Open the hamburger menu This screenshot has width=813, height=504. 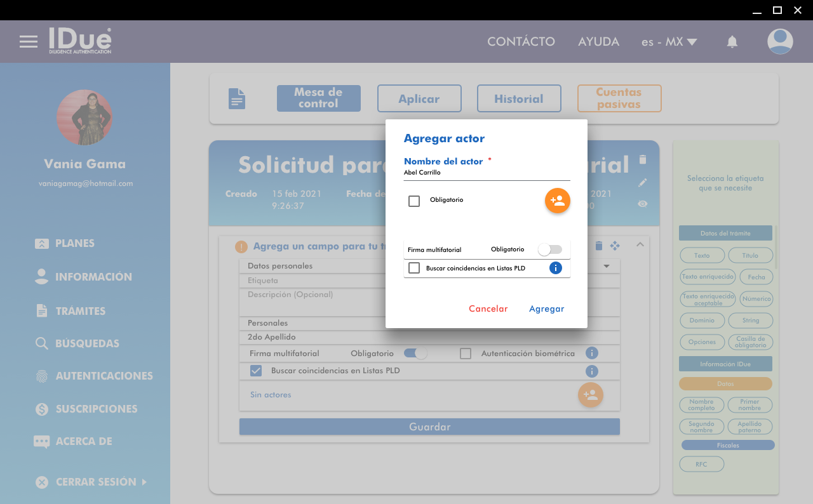[x=29, y=42]
